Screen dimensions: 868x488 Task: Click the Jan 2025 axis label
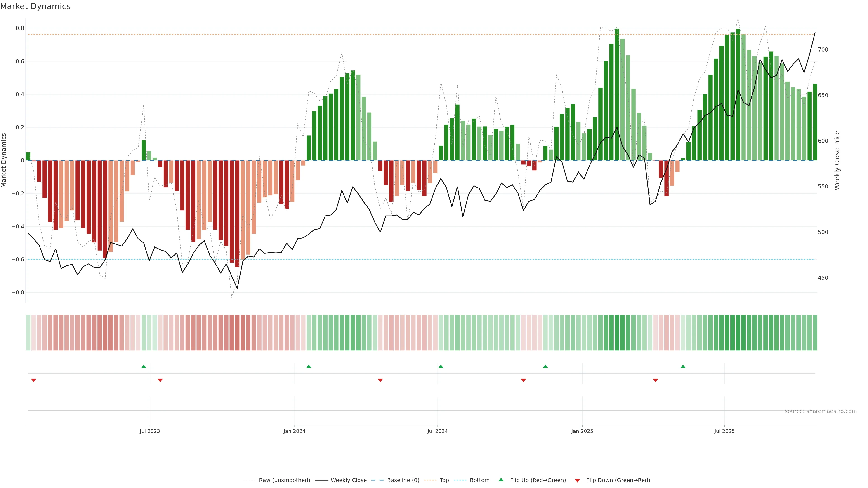click(582, 431)
